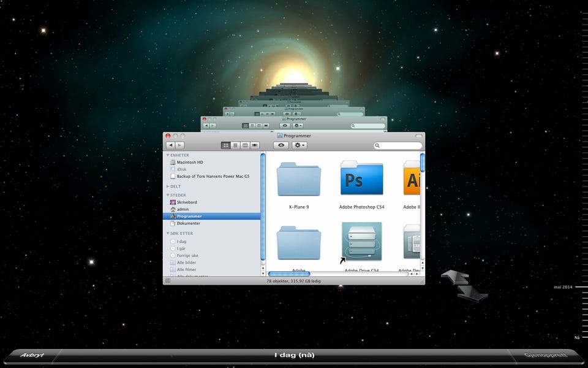
Task: Click the sidebar scroll-down arrow
Action: (263, 274)
